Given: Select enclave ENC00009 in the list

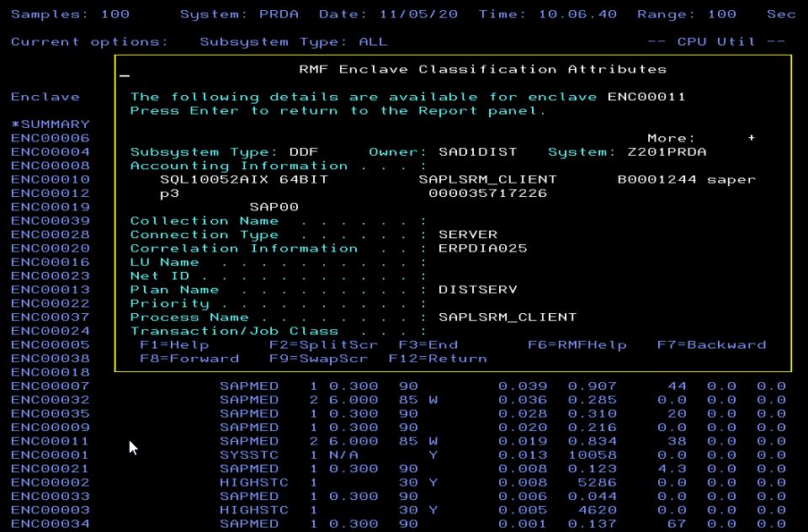Looking at the screenshot, I should 50,428.
